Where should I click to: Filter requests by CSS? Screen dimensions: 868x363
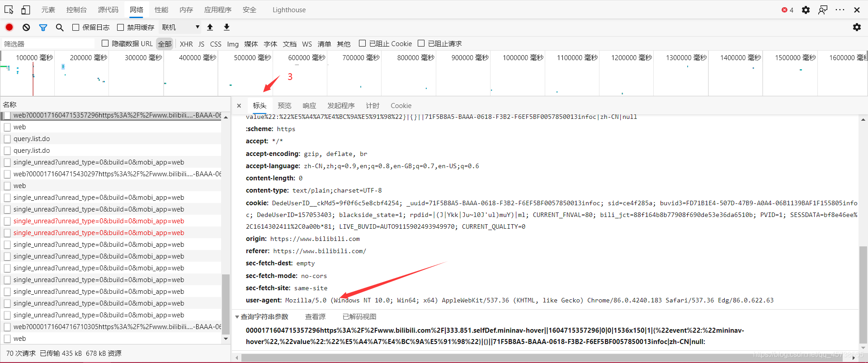(216, 44)
